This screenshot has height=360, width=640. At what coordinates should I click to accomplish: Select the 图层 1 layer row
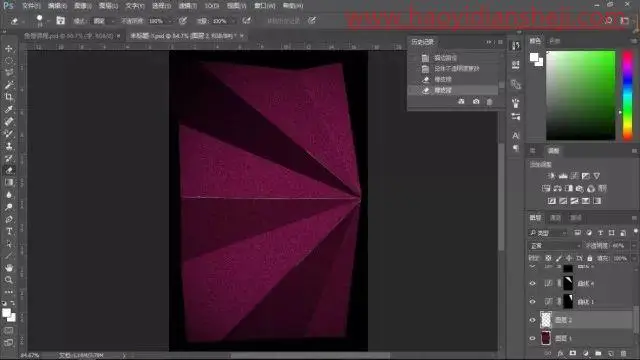[580, 338]
